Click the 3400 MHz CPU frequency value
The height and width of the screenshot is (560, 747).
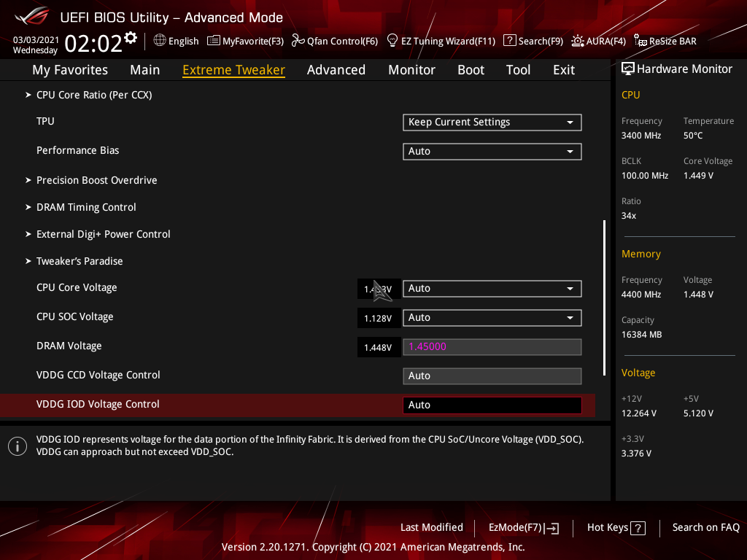(641, 136)
